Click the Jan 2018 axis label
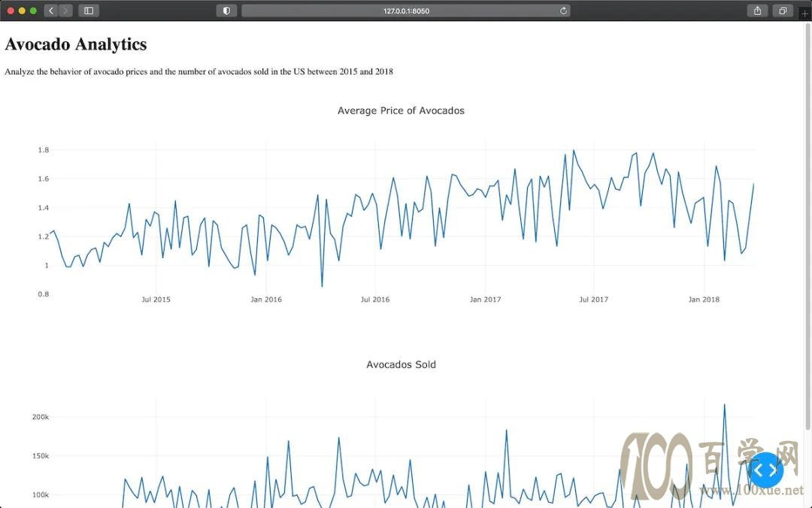Viewport: 812px width, 508px height. [x=704, y=299]
